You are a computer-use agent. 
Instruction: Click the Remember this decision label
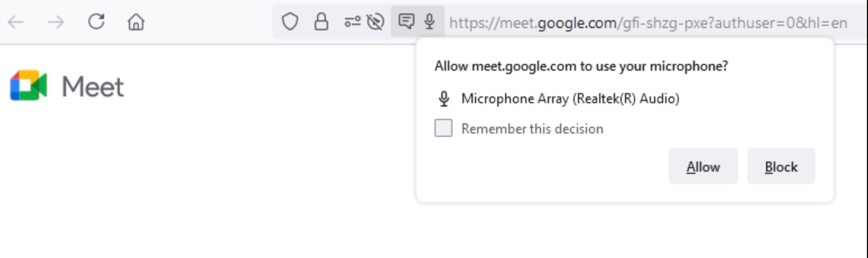[532, 129]
